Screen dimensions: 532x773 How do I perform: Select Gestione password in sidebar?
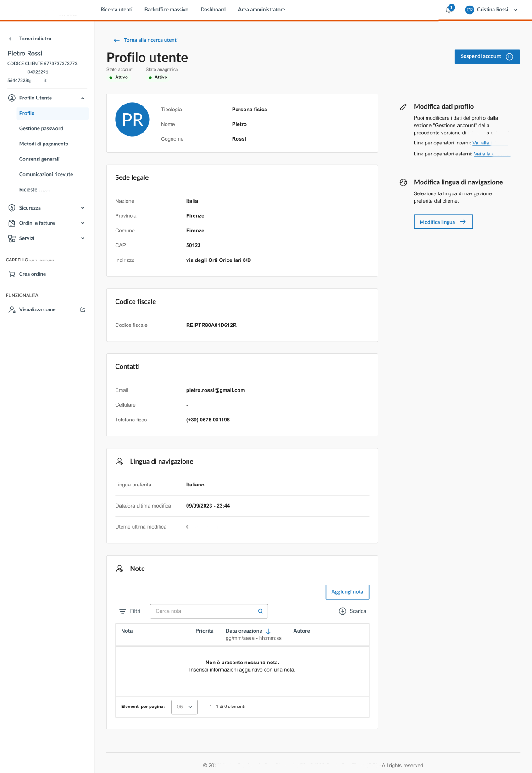(41, 129)
